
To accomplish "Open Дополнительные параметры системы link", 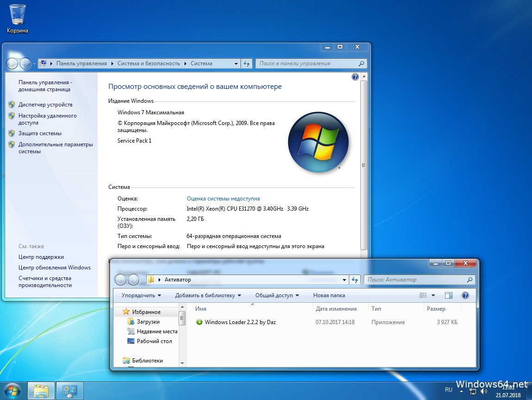I will pos(56,148).
